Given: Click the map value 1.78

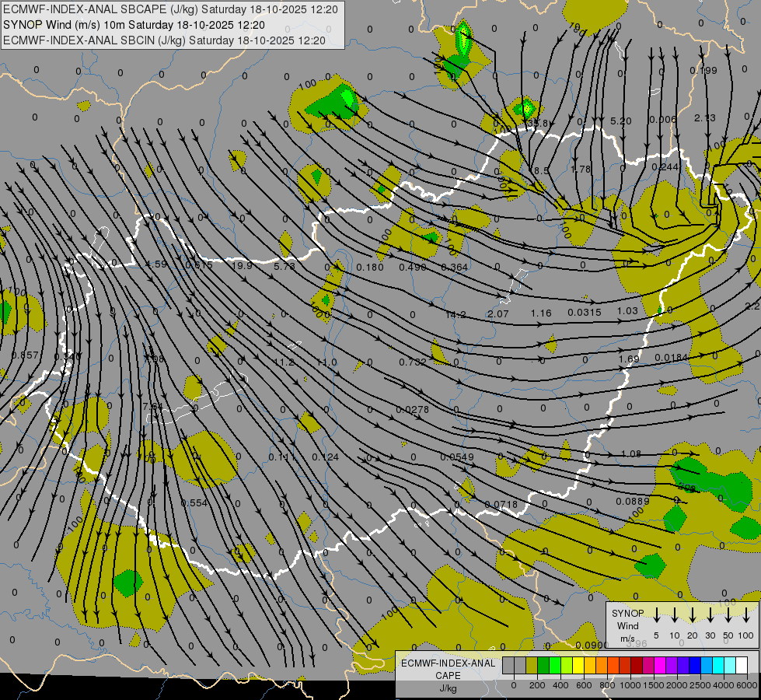Looking at the screenshot, I should (x=581, y=169).
